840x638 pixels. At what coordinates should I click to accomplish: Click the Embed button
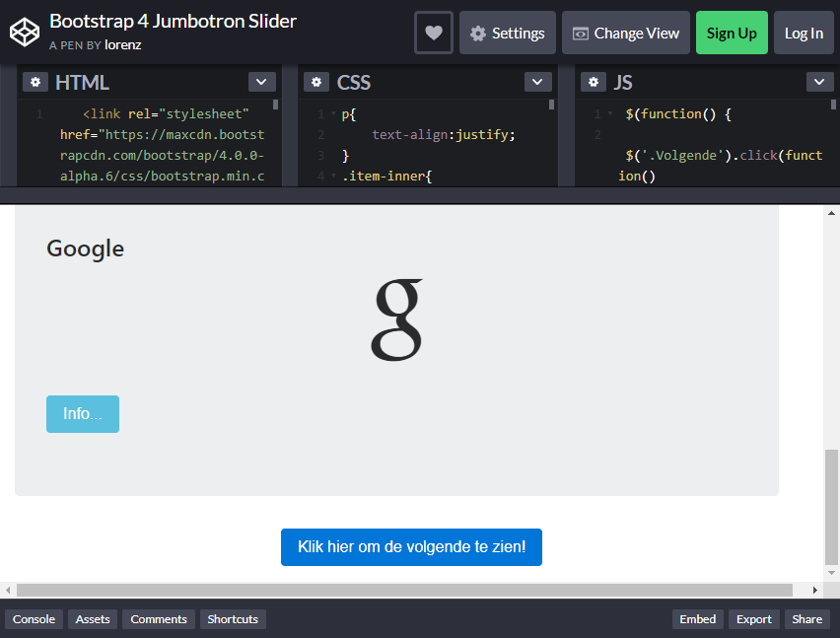pyautogui.click(x=697, y=619)
